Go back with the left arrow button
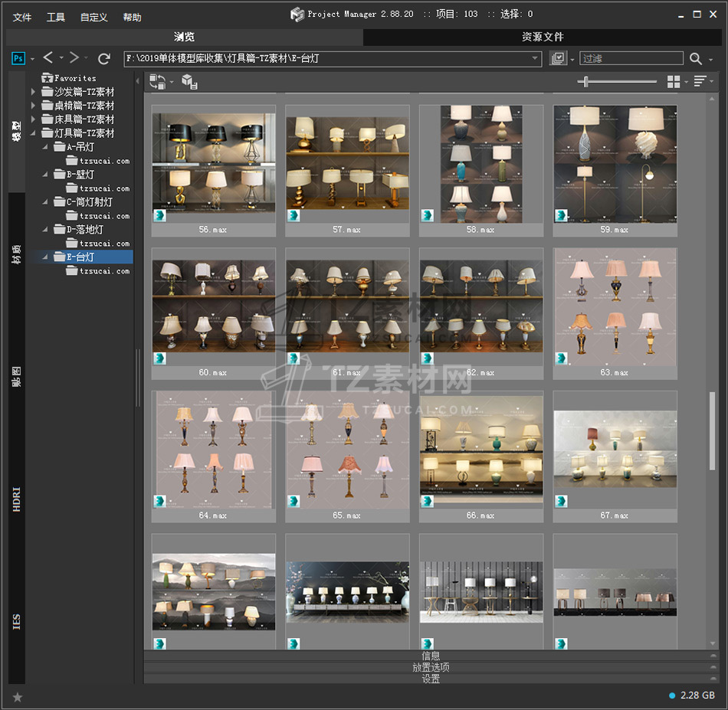The height and width of the screenshot is (710, 728). [x=48, y=58]
